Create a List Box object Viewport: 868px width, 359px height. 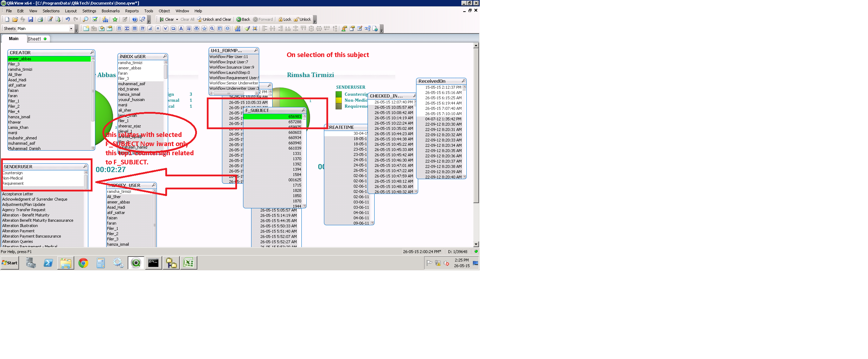tap(119, 29)
